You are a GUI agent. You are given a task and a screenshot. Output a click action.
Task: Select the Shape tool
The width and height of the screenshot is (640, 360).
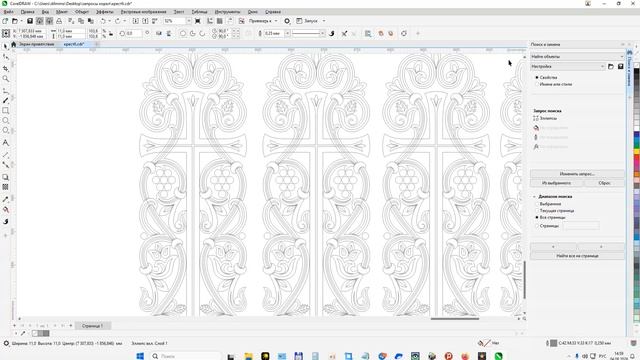pyautogui.click(x=5, y=57)
